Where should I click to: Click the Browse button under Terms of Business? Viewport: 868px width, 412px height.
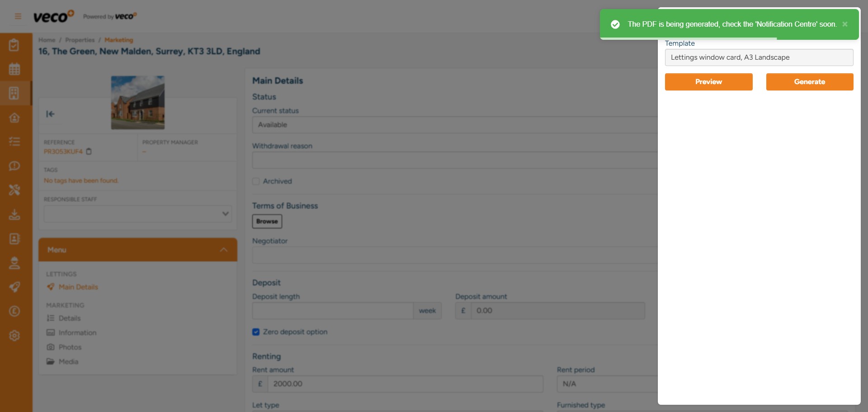click(267, 222)
